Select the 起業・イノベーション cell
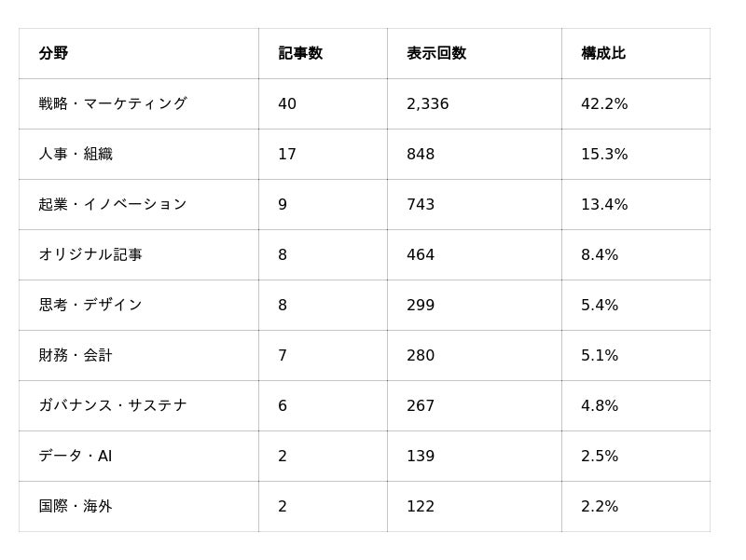The height and width of the screenshot is (560, 746). point(138,204)
